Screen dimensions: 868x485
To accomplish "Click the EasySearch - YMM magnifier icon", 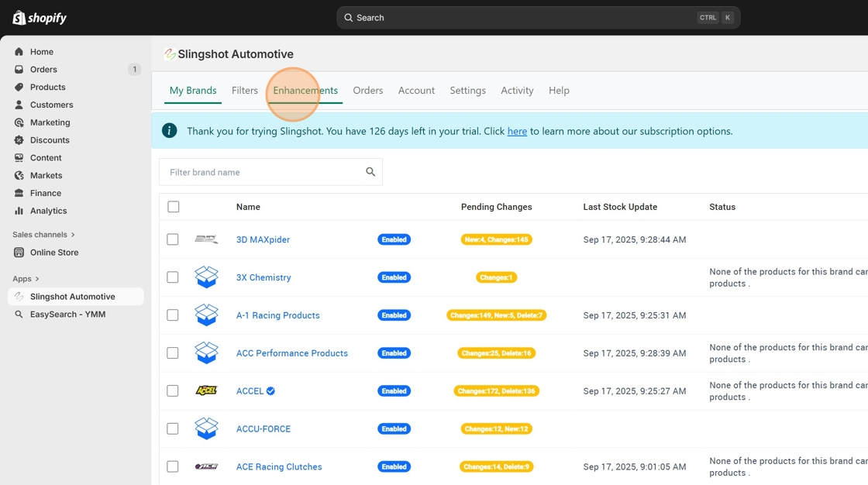I will (x=19, y=315).
